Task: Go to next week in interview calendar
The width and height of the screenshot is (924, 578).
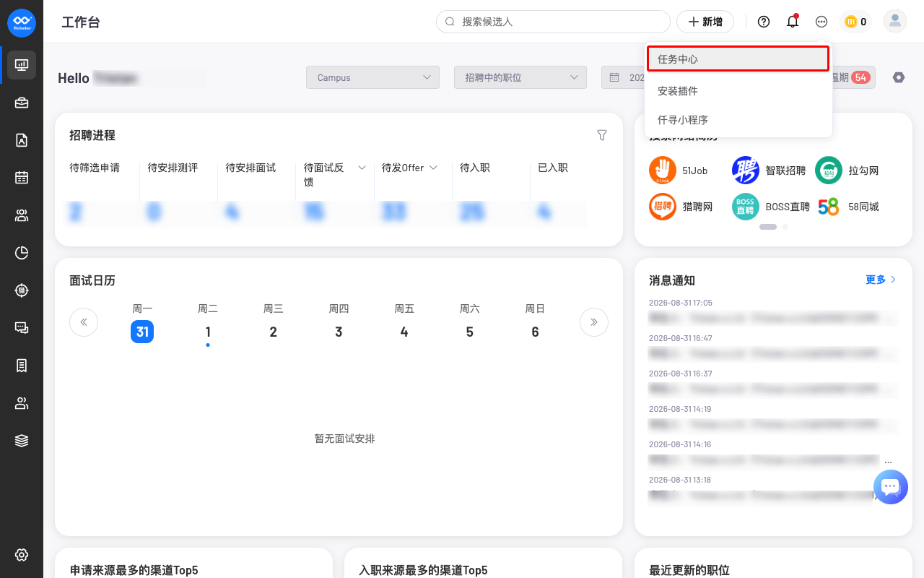Action: coord(594,322)
